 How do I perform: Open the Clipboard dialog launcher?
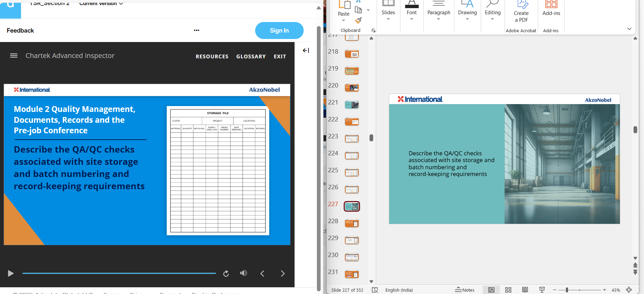point(373,31)
